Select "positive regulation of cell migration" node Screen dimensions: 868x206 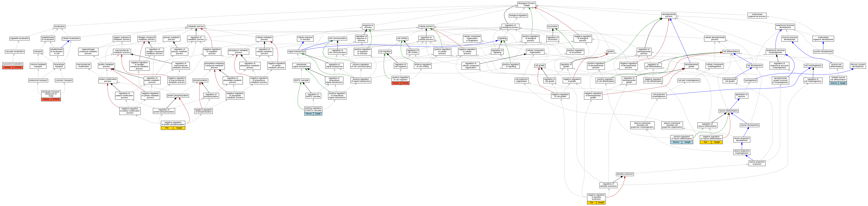click(x=400, y=79)
